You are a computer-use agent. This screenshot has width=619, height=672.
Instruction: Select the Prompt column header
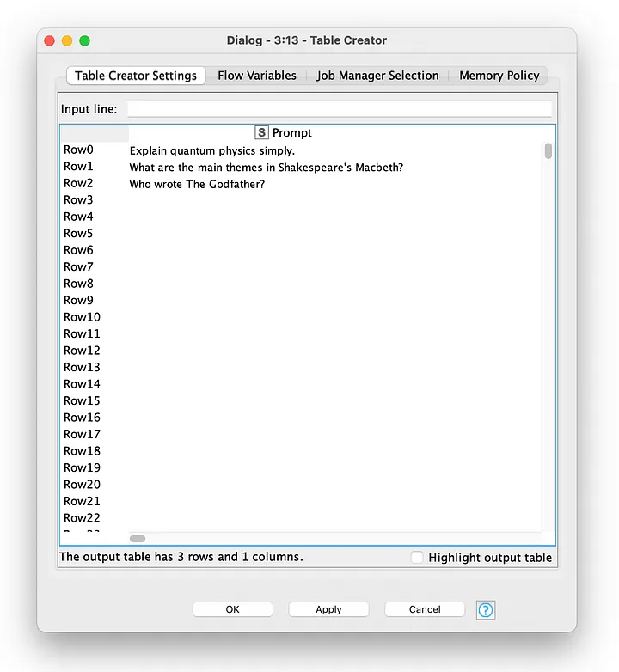(291, 133)
